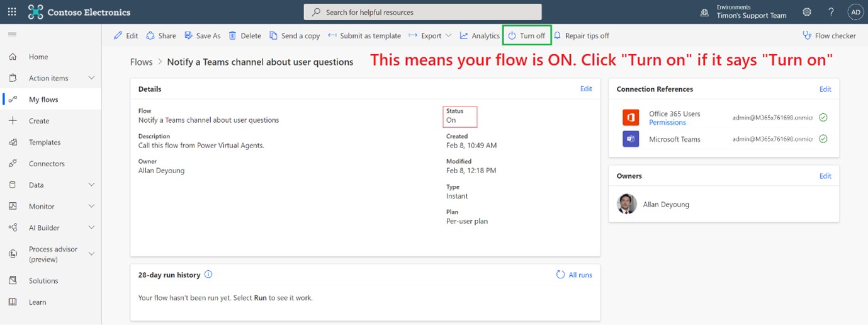Image resolution: width=868 pixels, height=325 pixels.
Task: Click the Process advisor icon
Action: [13, 254]
